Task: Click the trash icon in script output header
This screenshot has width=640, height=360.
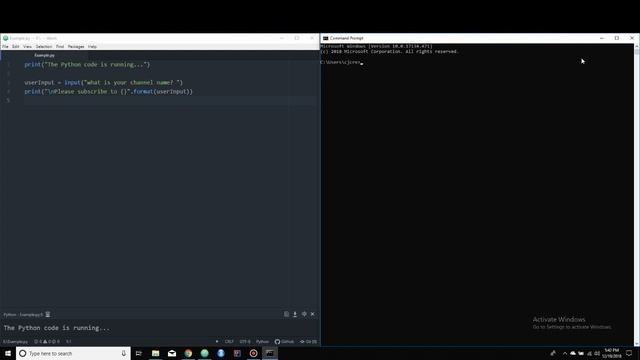Action: click(48, 314)
